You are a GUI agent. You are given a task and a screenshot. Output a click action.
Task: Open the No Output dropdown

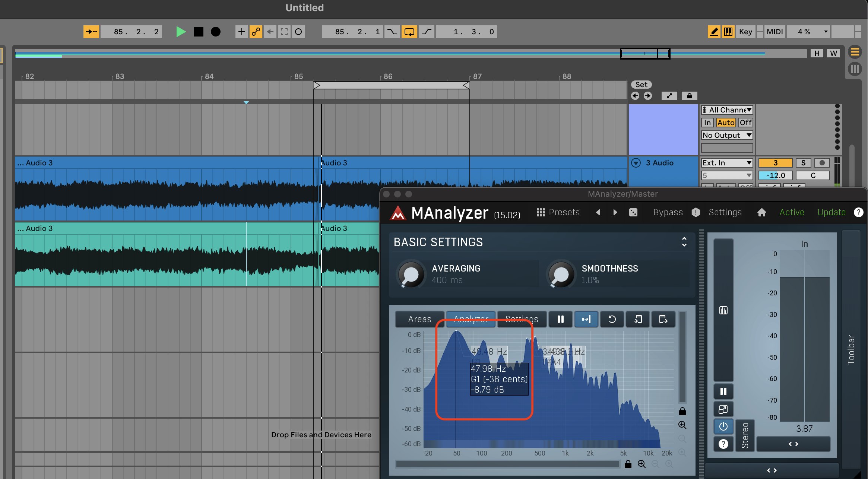click(x=727, y=135)
